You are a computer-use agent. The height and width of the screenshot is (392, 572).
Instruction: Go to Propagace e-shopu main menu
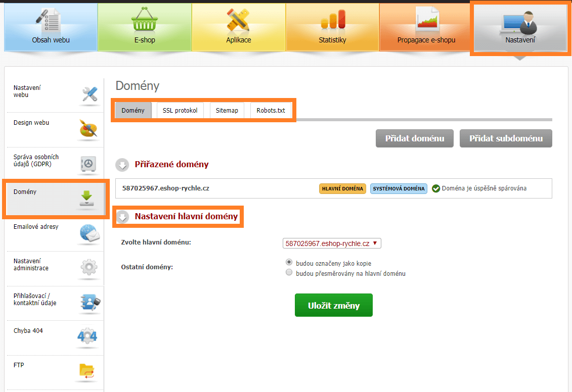[426, 27]
